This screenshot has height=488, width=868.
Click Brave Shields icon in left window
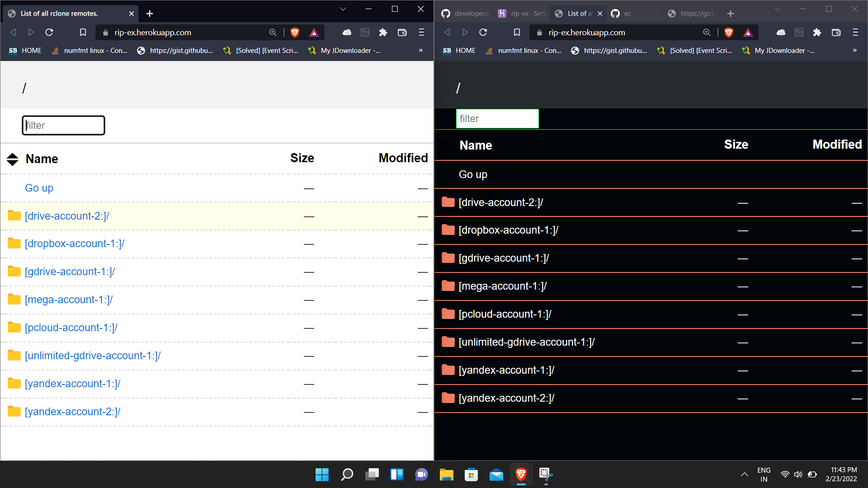coord(295,33)
